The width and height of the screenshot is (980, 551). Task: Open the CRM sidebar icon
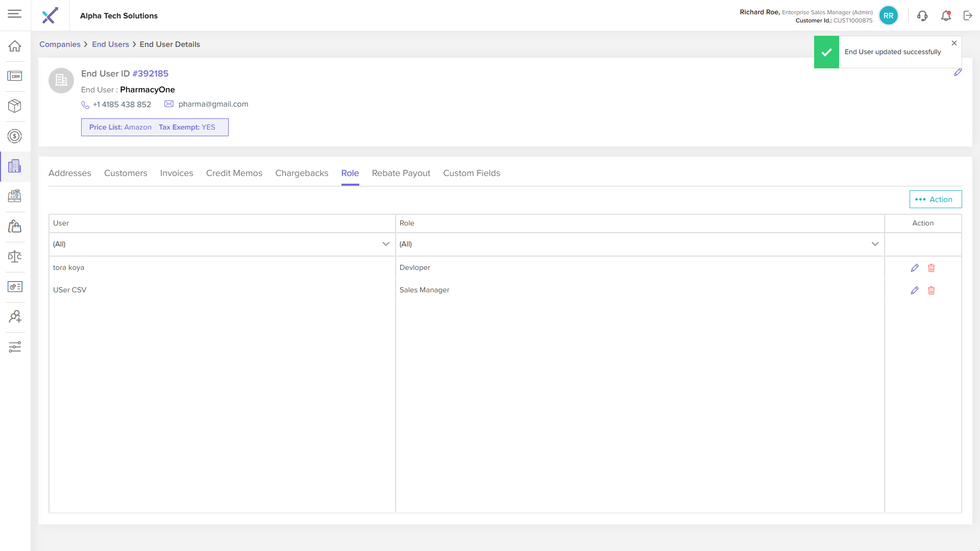(x=15, y=76)
